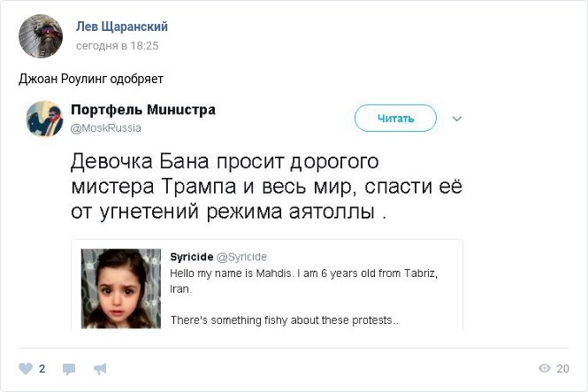Click the view count number 20

[562, 369]
